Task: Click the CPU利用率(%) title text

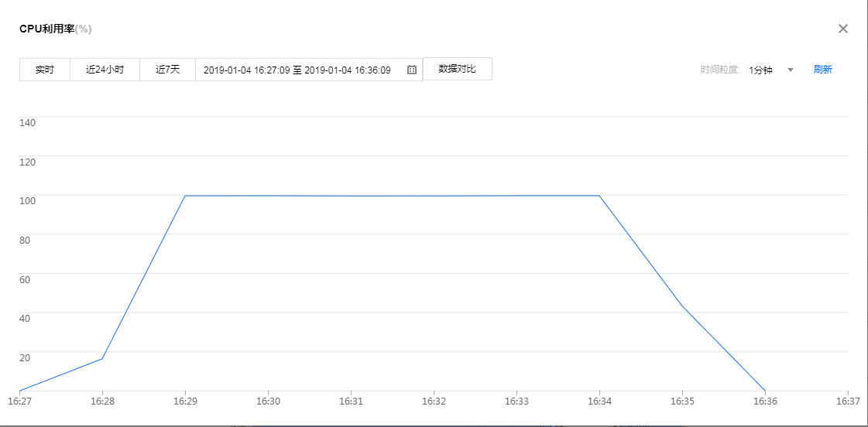Action: (56, 29)
